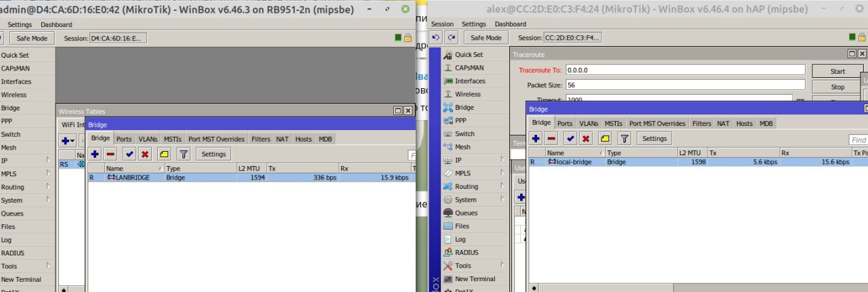Open the filter funnel in the right Bridge window

click(x=624, y=138)
